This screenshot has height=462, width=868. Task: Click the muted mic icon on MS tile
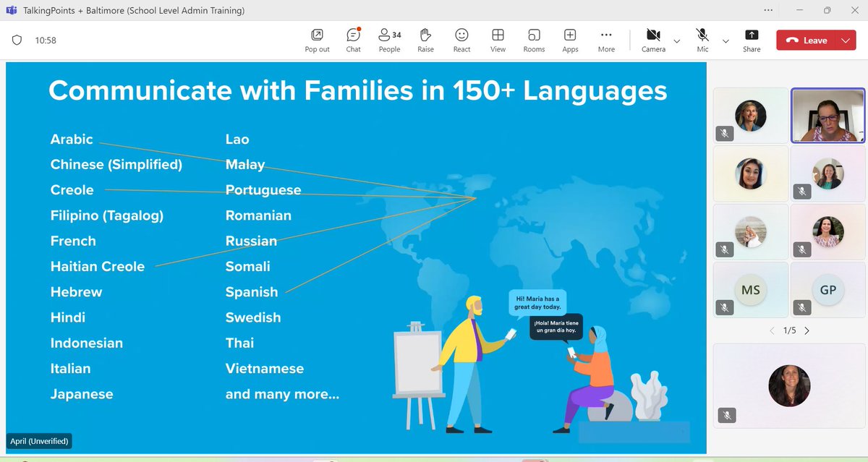coord(724,308)
